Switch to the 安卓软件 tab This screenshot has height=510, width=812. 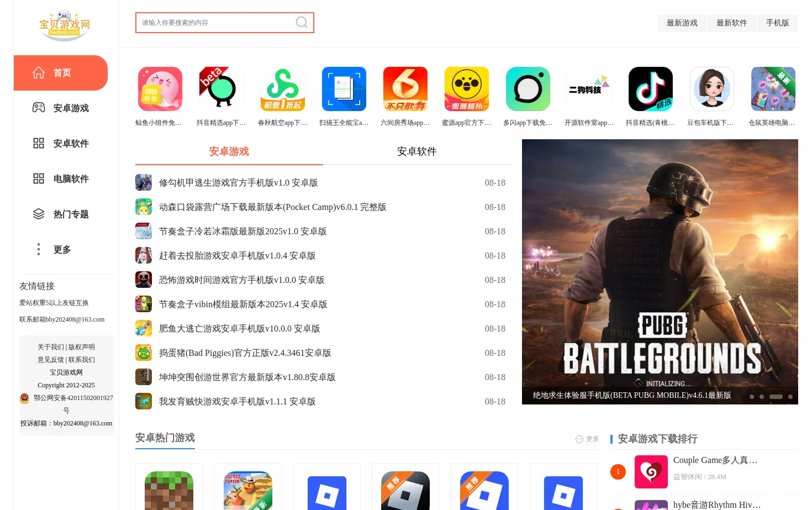coord(417,151)
